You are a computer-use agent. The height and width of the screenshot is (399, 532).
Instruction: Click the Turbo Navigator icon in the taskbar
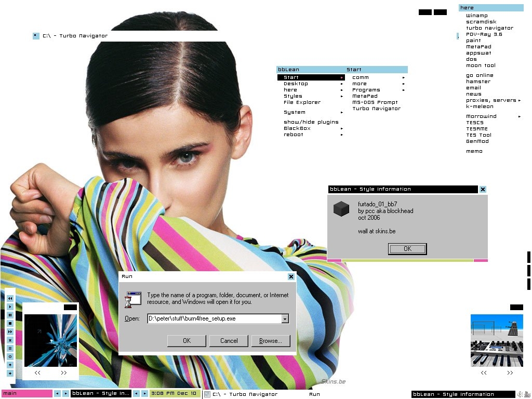pos(207,394)
